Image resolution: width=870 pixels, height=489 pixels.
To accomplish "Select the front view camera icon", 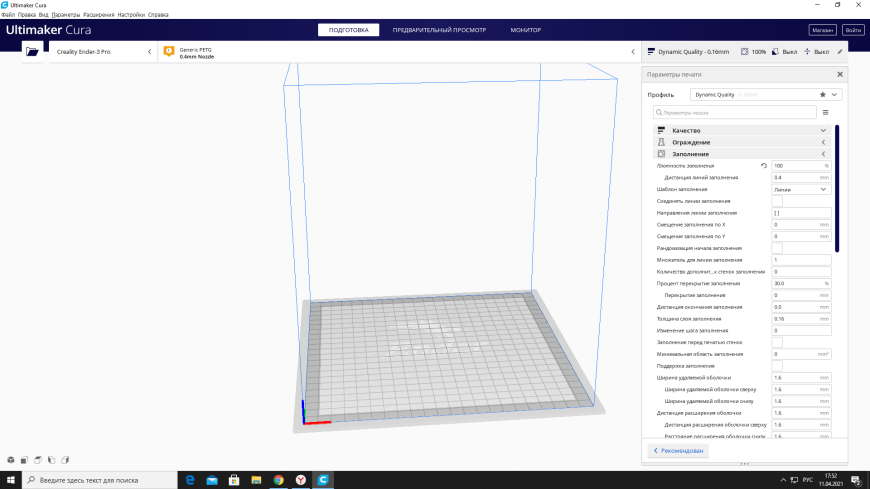I will pos(24,460).
